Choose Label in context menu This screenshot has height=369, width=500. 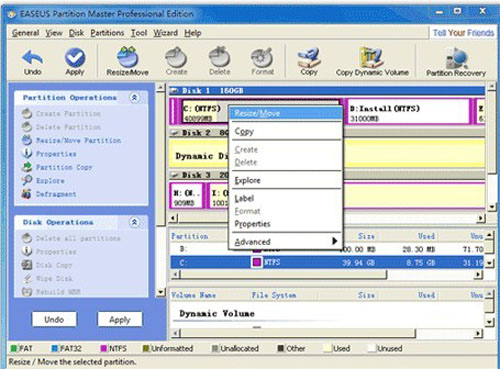tap(286, 198)
